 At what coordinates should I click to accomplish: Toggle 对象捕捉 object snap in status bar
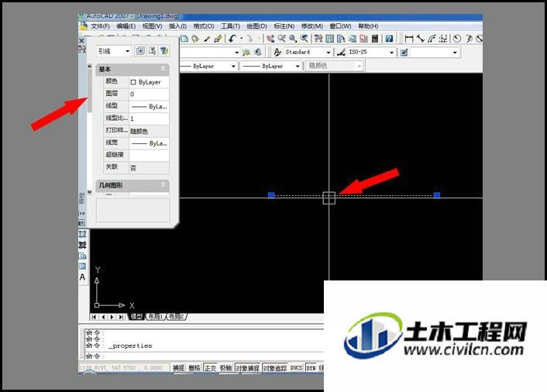248,367
